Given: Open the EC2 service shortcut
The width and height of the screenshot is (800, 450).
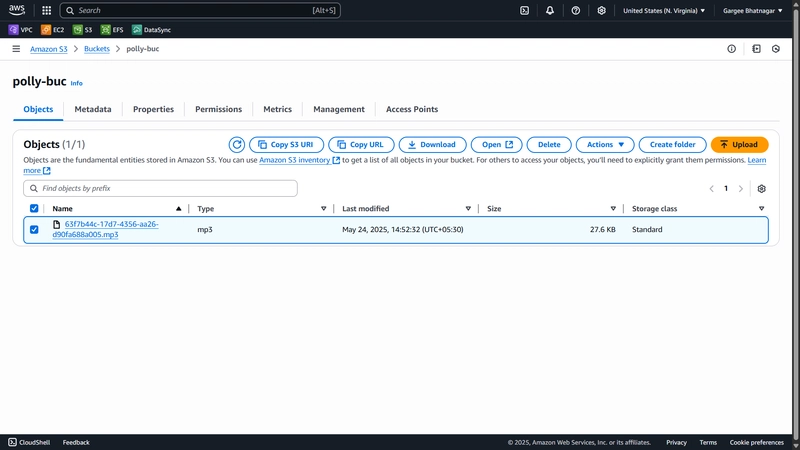Looking at the screenshot, I should pyautogui.click(x=53, y=30).
